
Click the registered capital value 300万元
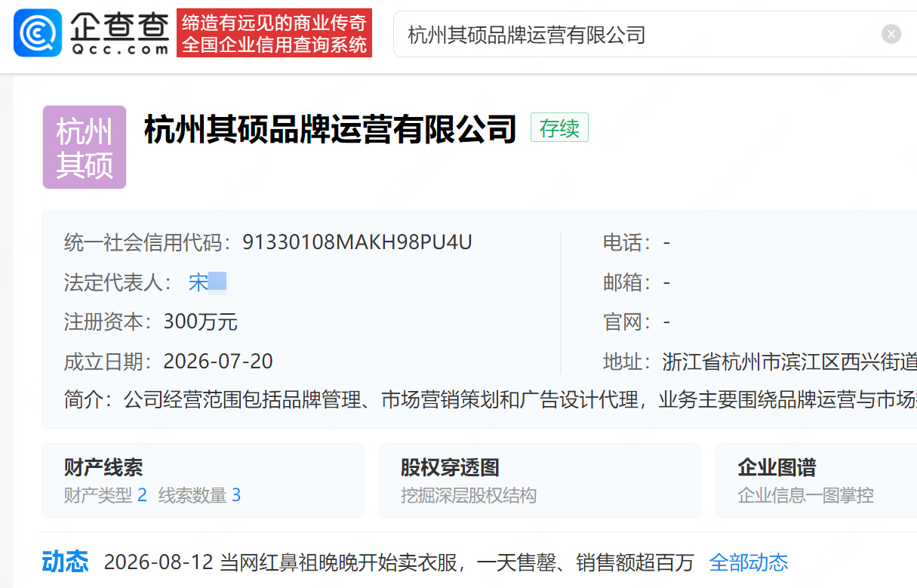coord(201,322)
